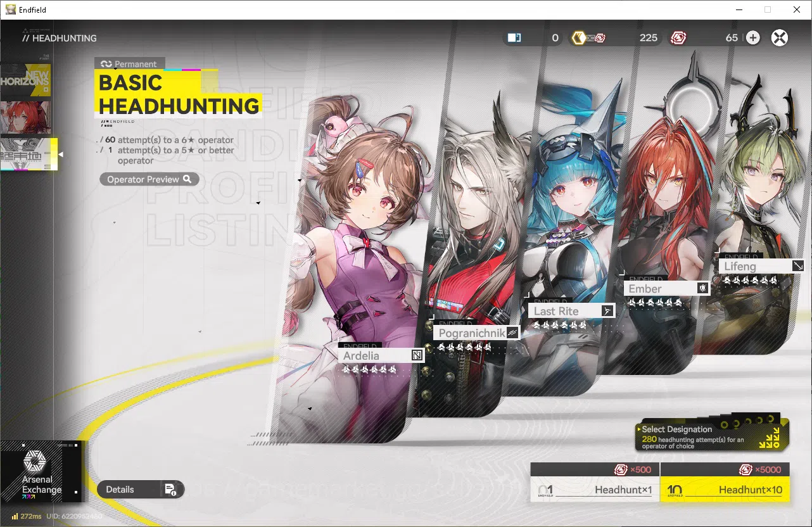Image resolution: width=812 pixels, height=527 pixels.
Task: Click the Basic Headhunting title
Action: click(x=179, y=94)
